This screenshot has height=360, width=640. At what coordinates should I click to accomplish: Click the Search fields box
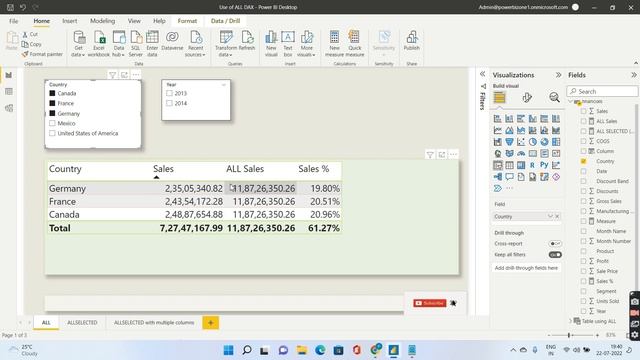pos(602,91)
